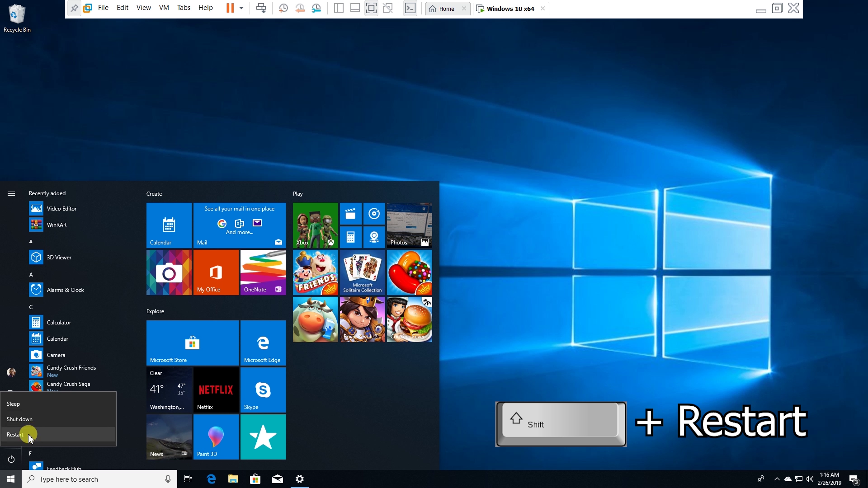Toggle the library sidebar panel icon
Viewport: 868px width, 488px height.
click(339, 8)
